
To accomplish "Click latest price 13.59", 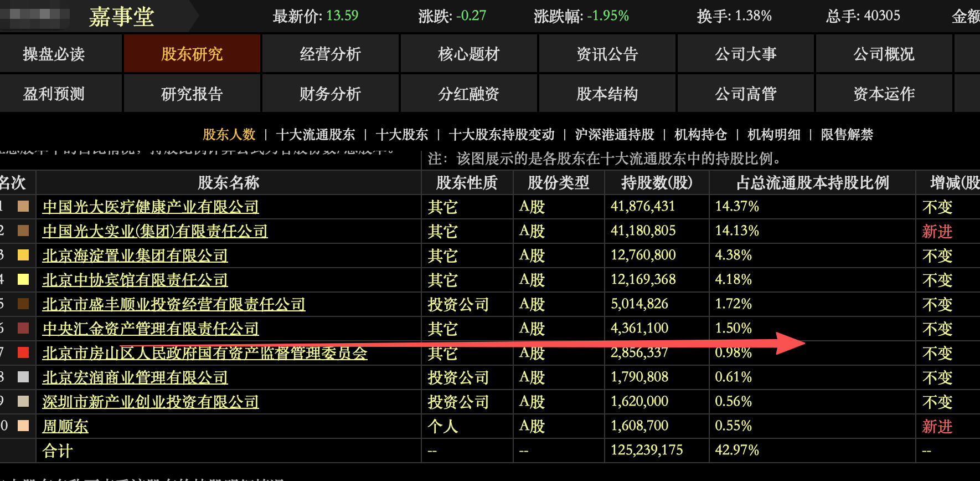I will [x=342, y=16].
